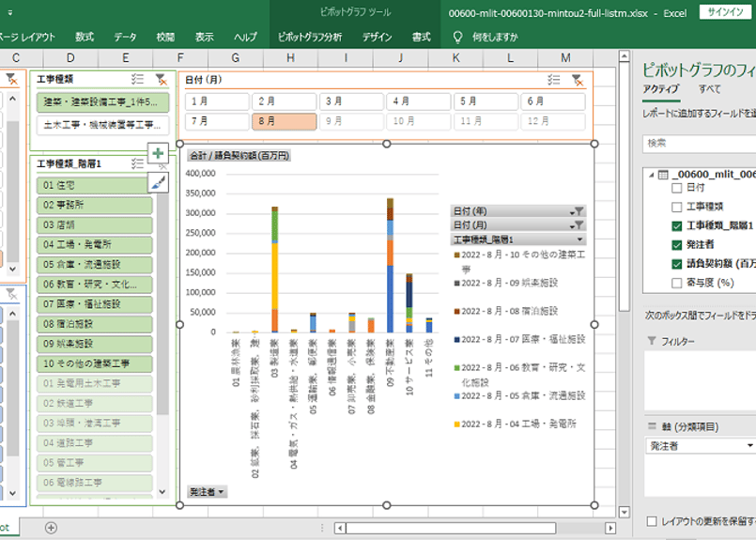Enable the 寄与度 (%) field checkbox
Viewport: 756px width, 540px height.
click(676, 282)
